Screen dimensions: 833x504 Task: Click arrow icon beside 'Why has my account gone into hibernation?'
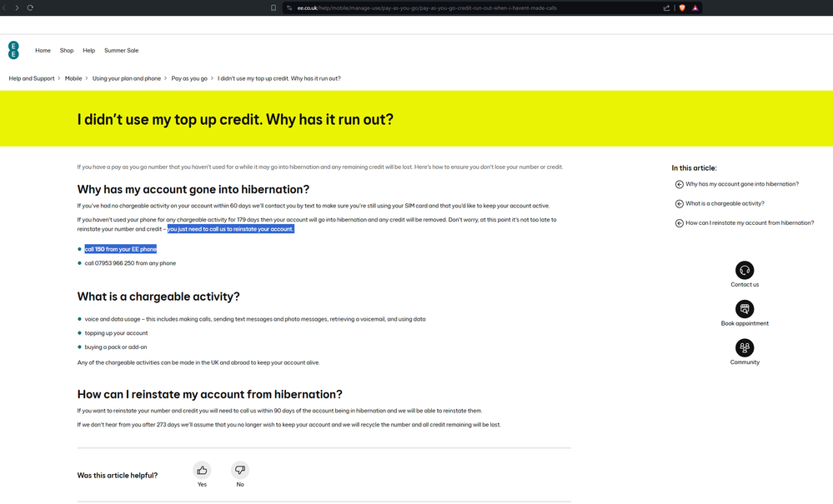coord(679,185)
